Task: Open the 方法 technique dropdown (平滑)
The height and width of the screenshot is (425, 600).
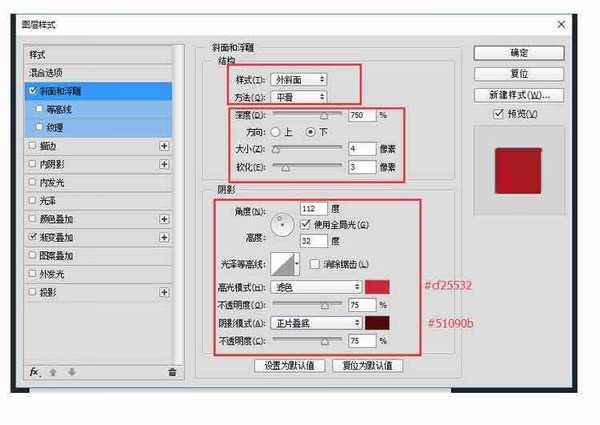Action: (x=299, y=97)
